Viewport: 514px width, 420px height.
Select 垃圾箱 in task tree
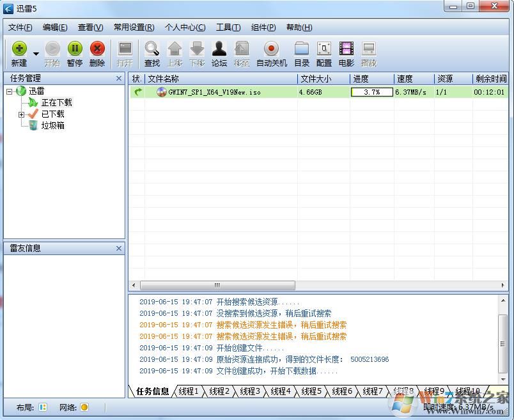52,125
